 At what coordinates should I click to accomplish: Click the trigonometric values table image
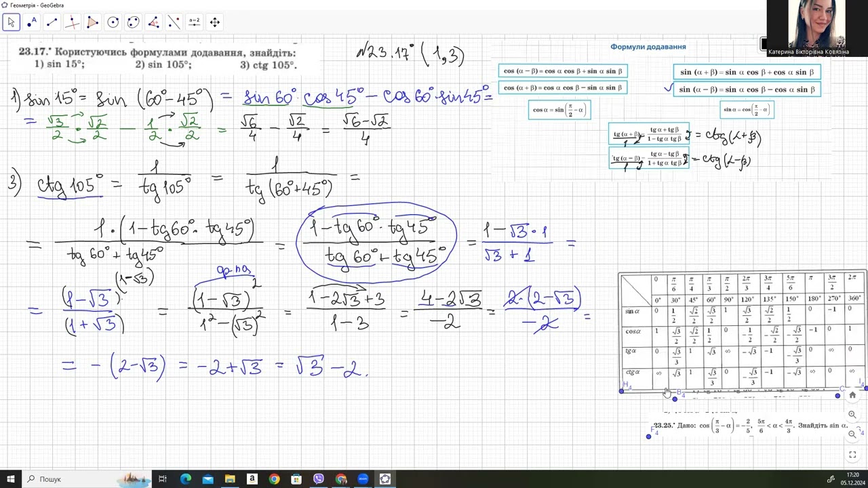click(x=742, y=331)
